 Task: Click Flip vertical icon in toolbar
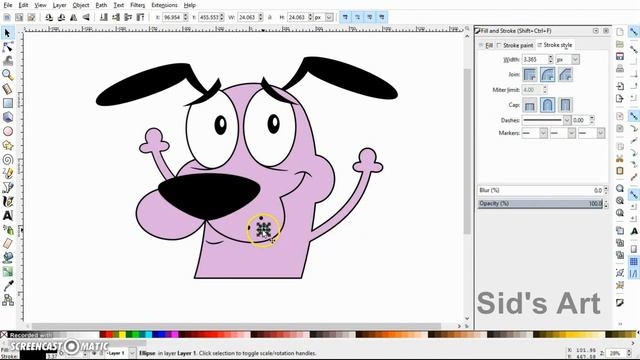coord(86,17)
